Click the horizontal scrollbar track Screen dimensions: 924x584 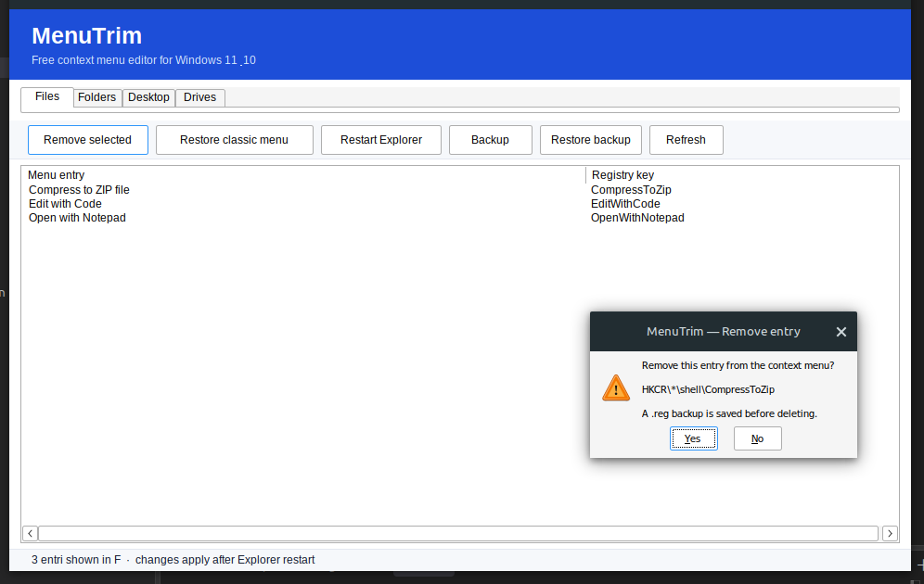click(x=458, y=533)
